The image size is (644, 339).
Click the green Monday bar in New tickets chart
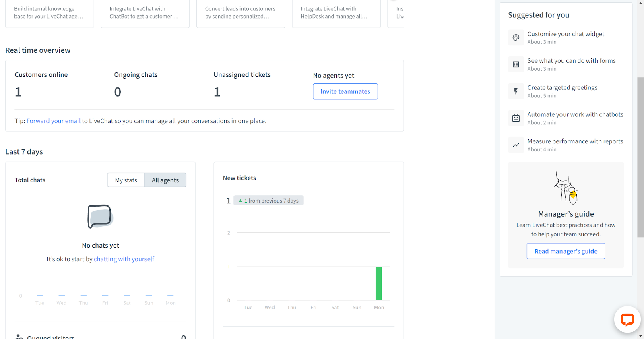378,283
